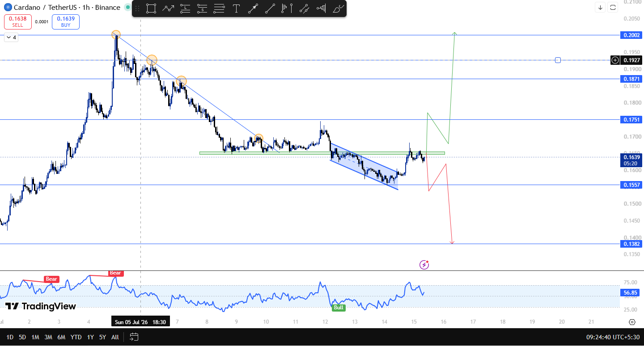
Task: Select the Long Position tool
Action: pyautogui.click(x=185, y=8)
